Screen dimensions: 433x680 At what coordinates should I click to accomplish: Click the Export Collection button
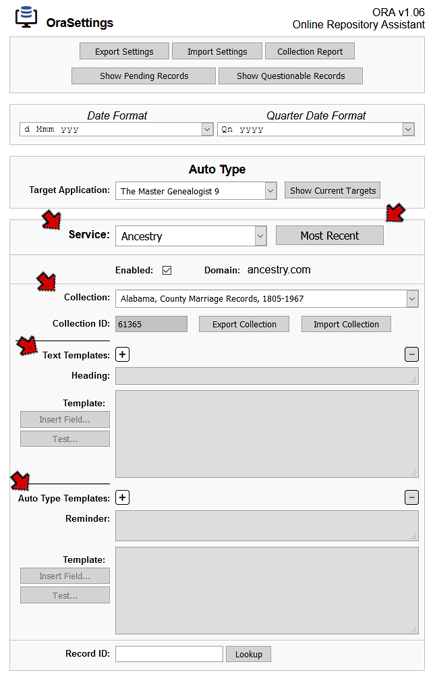coord(244,324)
